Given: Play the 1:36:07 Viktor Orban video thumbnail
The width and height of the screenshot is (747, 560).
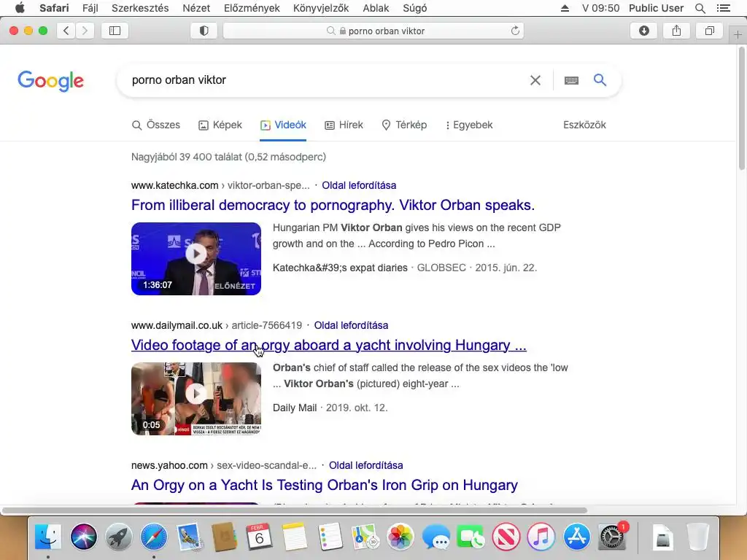Looking at the screenshot, I should coord(196,259).
